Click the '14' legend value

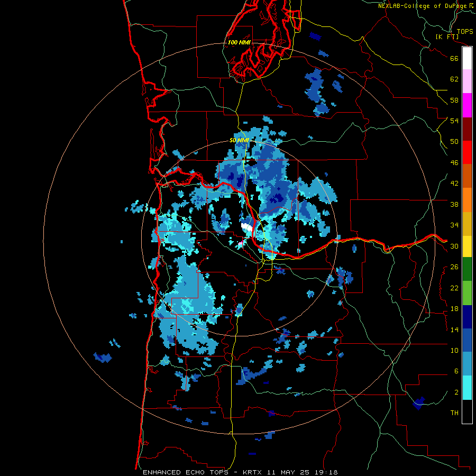point(454,329)
